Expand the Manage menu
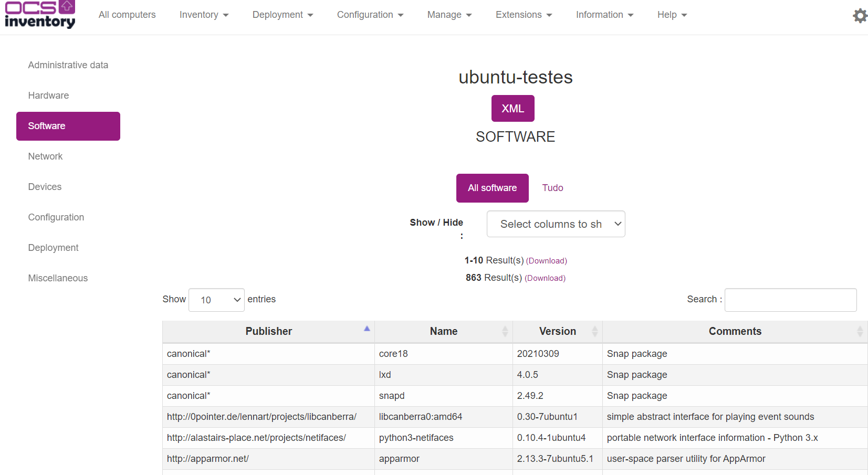The height and width of the screenshot is (475, 868). coord(449,15)
